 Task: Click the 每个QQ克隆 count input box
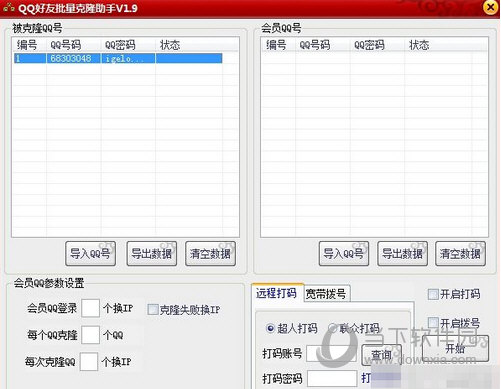pyautogui.click(x=91, y=335)
